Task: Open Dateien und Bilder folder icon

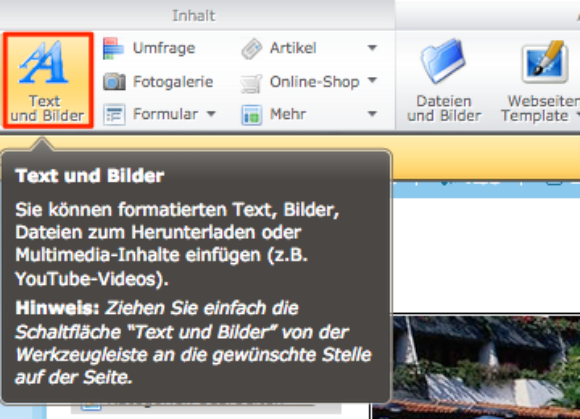Action: (442, 60)
